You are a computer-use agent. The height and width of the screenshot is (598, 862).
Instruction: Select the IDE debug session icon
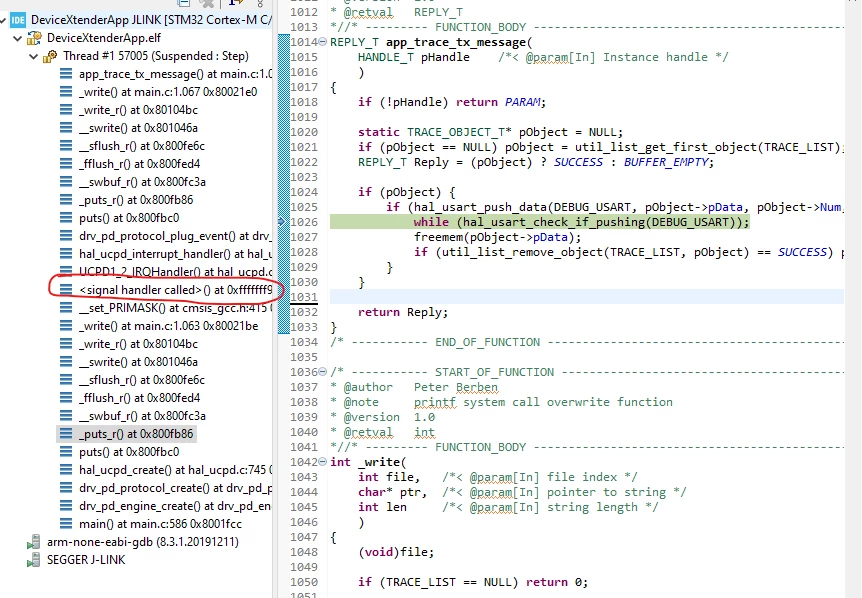tap(18, 20)
